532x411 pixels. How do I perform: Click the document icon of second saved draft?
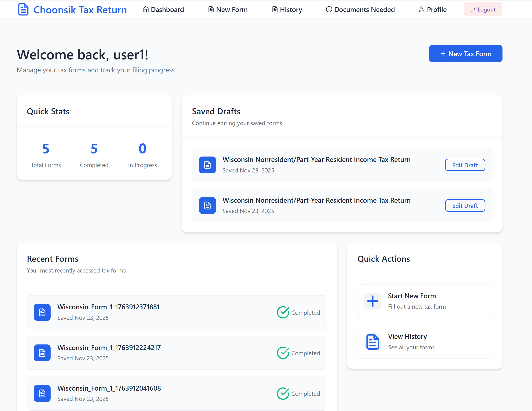[207, 205]
